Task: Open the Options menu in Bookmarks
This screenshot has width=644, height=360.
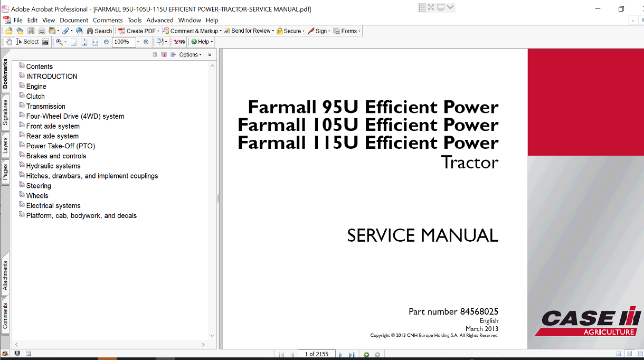Action: pos(188,54)
